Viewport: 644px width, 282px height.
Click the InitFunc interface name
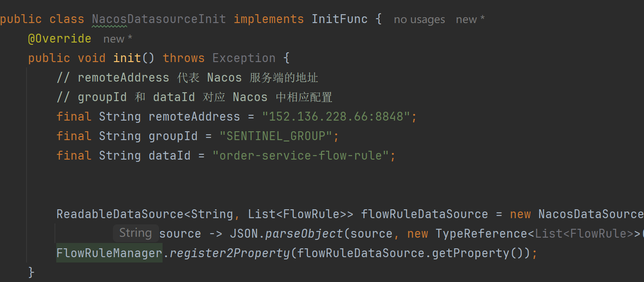[x=340, y=19]
